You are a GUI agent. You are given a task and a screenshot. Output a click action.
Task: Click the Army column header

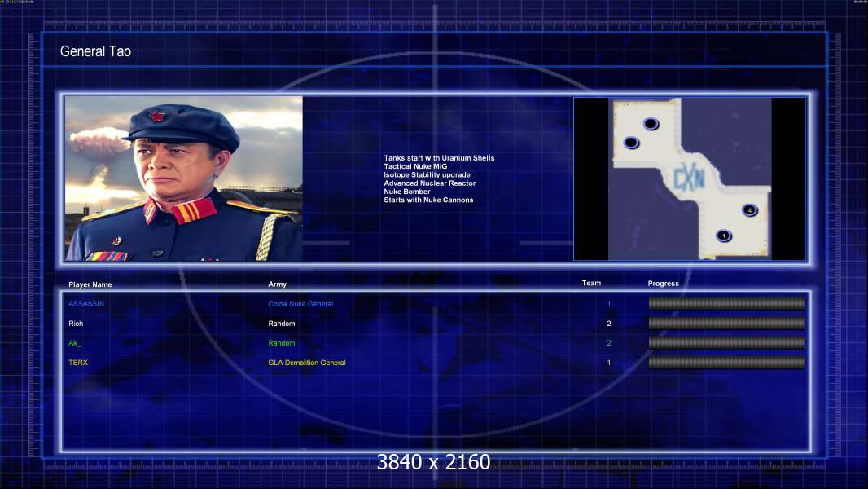278,284
